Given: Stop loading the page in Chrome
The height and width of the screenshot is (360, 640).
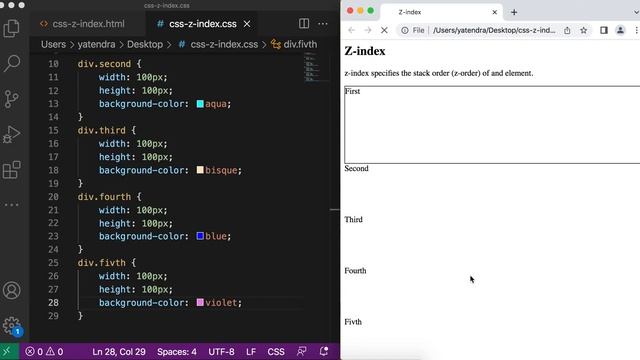Looking at the screenshot, I should coord(384,30).
